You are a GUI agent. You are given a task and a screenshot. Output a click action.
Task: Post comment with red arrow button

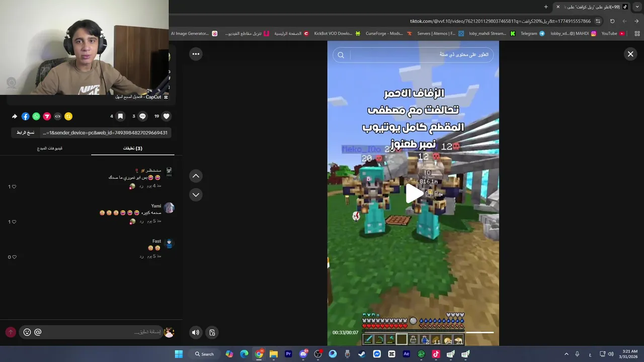(x=11, y=332)
